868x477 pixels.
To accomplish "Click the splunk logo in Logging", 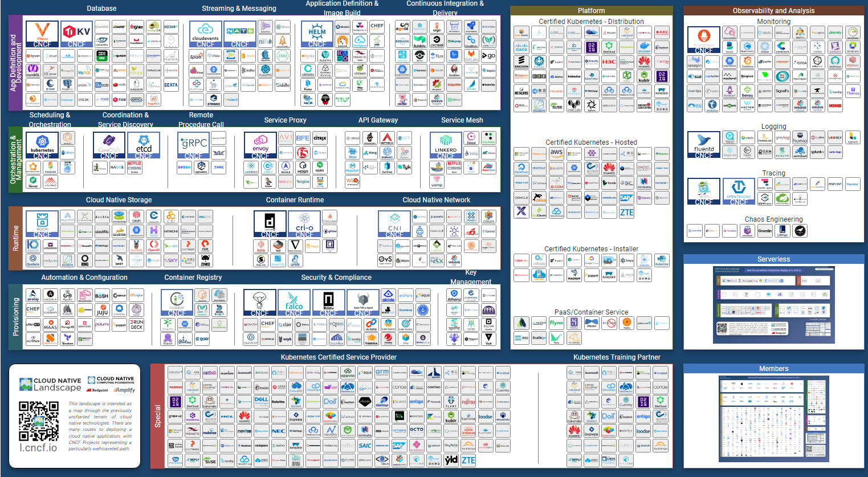I will (817, 152).
